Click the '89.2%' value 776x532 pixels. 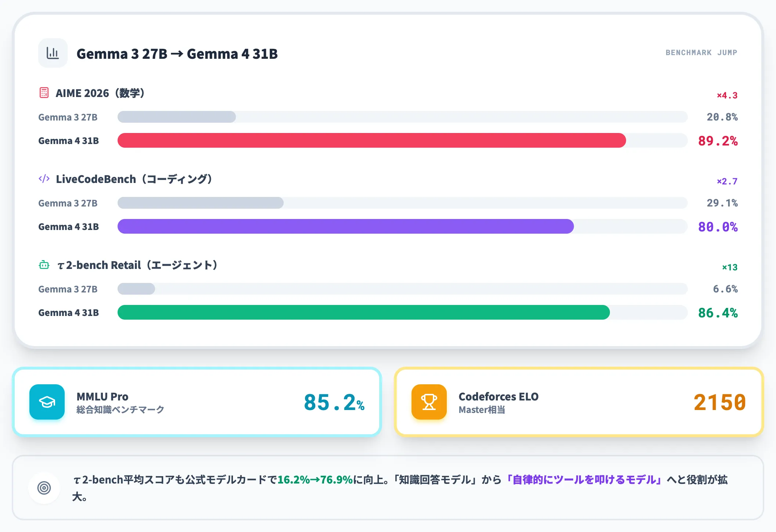tap(718, 141)
